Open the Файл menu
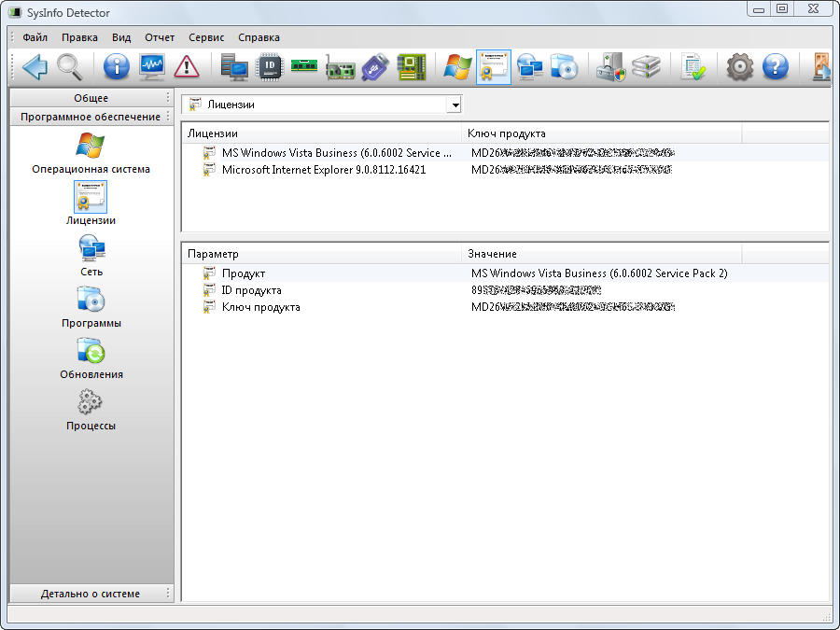Screen dimensions: 840x630 35,37
